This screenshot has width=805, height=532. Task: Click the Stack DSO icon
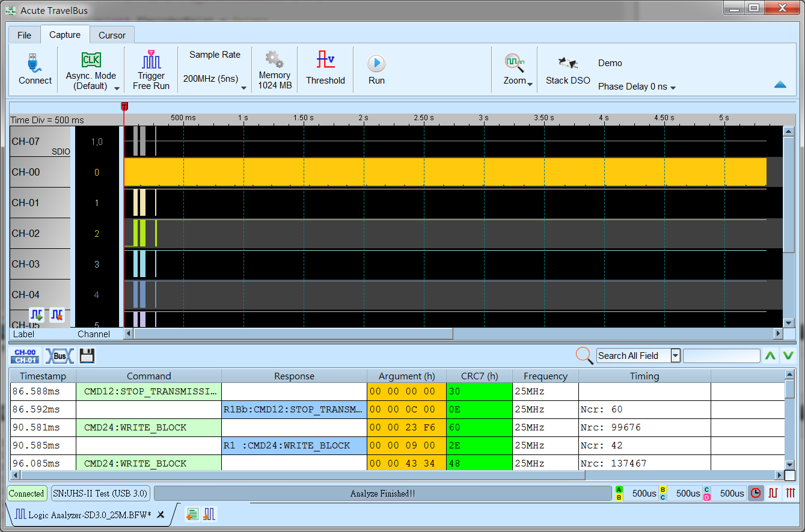tap(568, 63)
